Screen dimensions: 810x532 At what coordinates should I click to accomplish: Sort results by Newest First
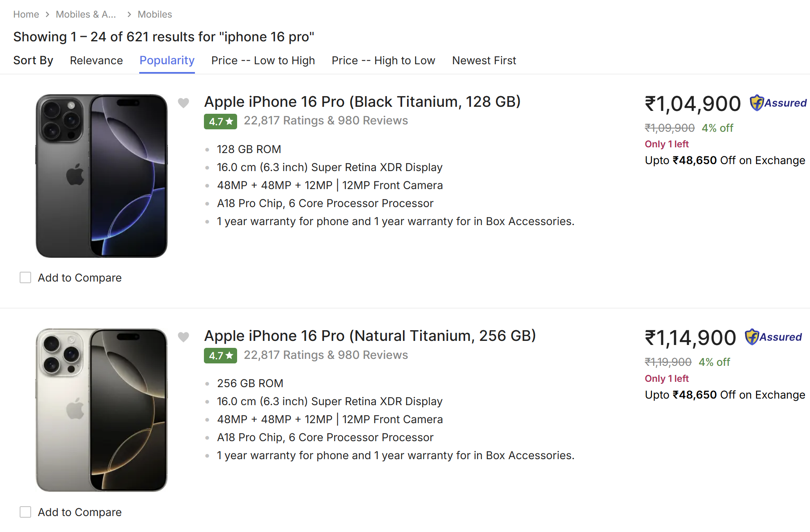484,60
